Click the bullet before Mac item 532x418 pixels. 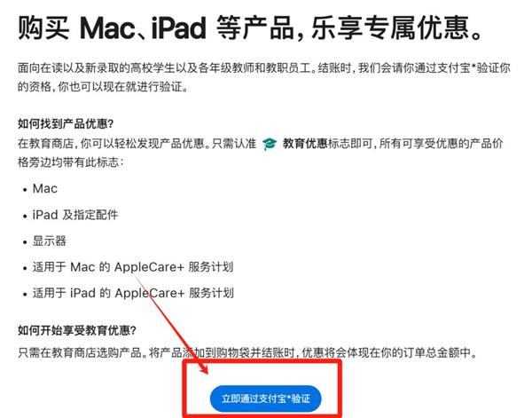(x=25, y=190)
